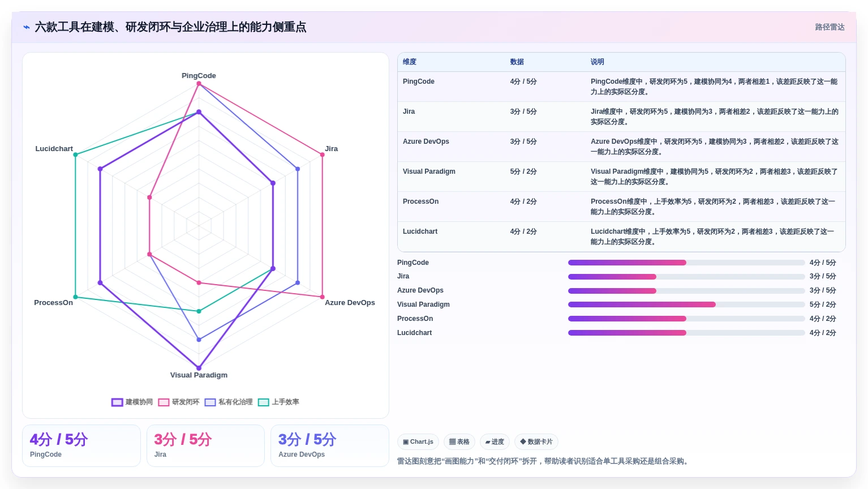Screen dimensions: 868x489
Task: Select the 数据卡片 tag chip
Action: [536, 442]
